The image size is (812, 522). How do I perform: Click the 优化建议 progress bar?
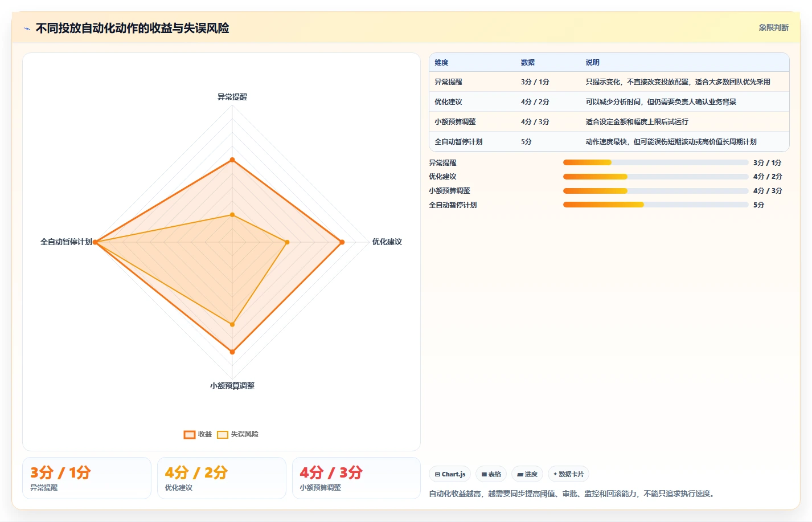click(655, 177)
